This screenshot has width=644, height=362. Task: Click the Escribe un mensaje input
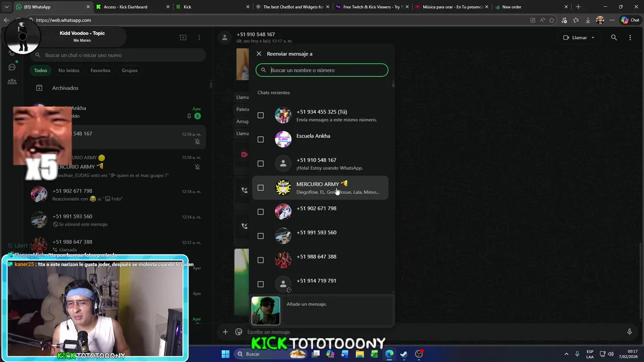(x=433, y=332)
